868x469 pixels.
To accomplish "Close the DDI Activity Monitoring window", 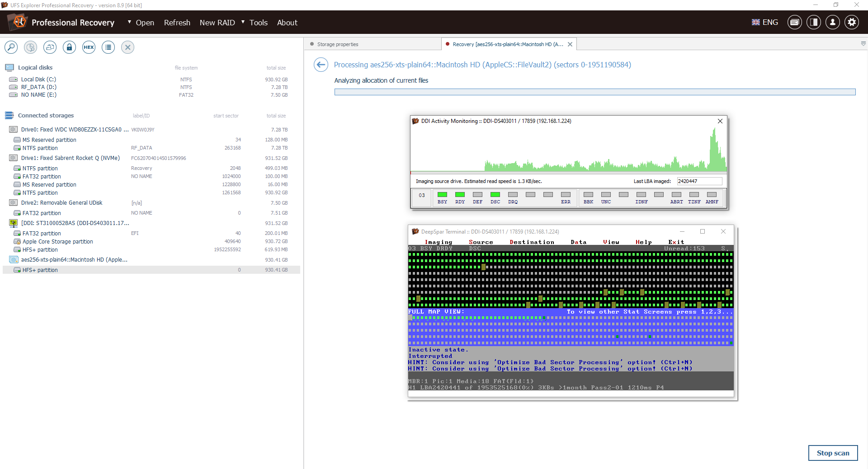I will click(720, 121).
